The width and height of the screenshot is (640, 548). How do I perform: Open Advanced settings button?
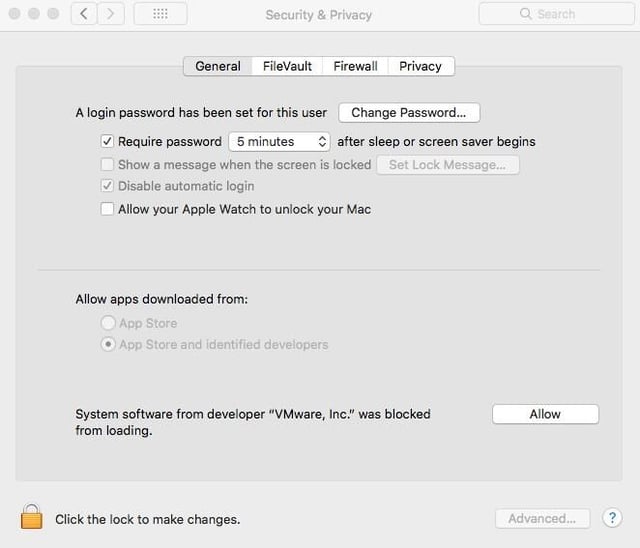click(x=542, y=519)
